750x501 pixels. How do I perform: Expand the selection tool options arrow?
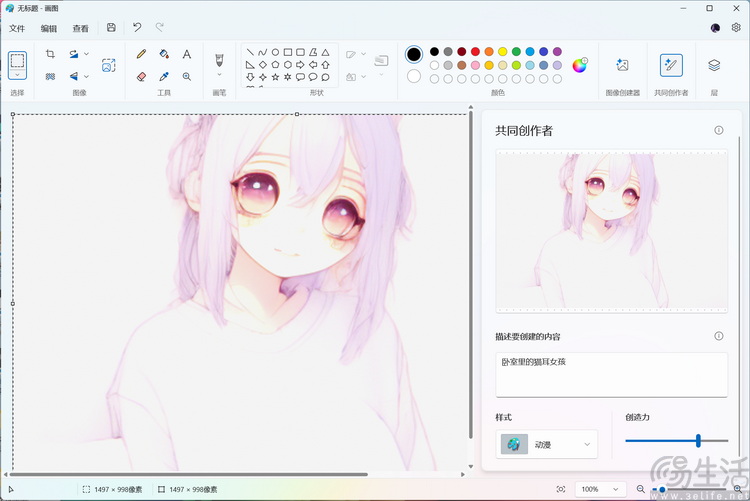click(x=17, y=75)
